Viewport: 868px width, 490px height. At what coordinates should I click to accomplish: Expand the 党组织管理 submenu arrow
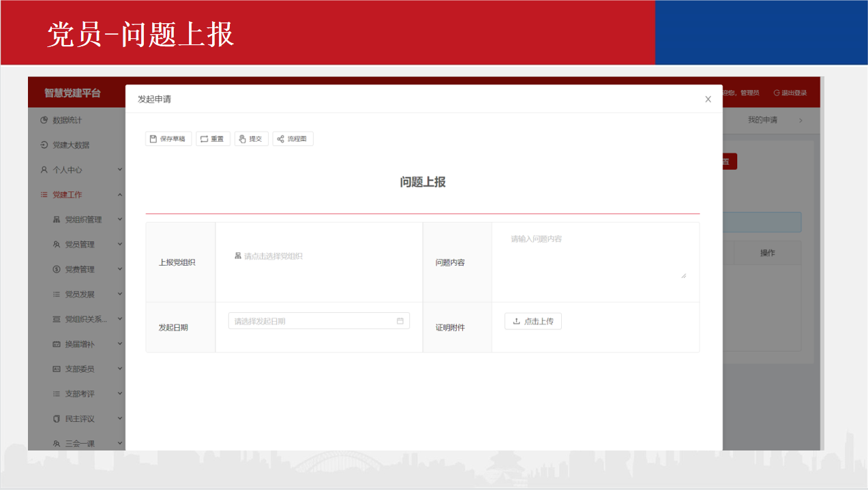click(x=120, y=219)
